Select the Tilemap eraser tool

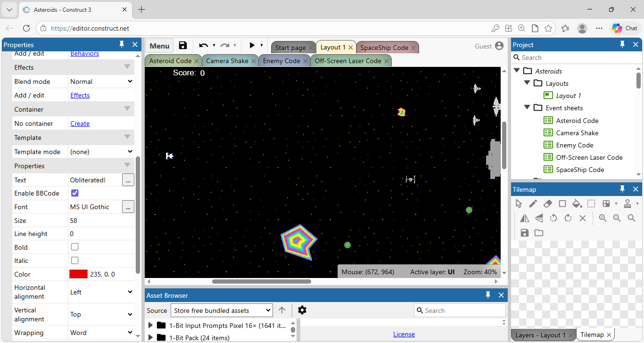pos(547,204)
